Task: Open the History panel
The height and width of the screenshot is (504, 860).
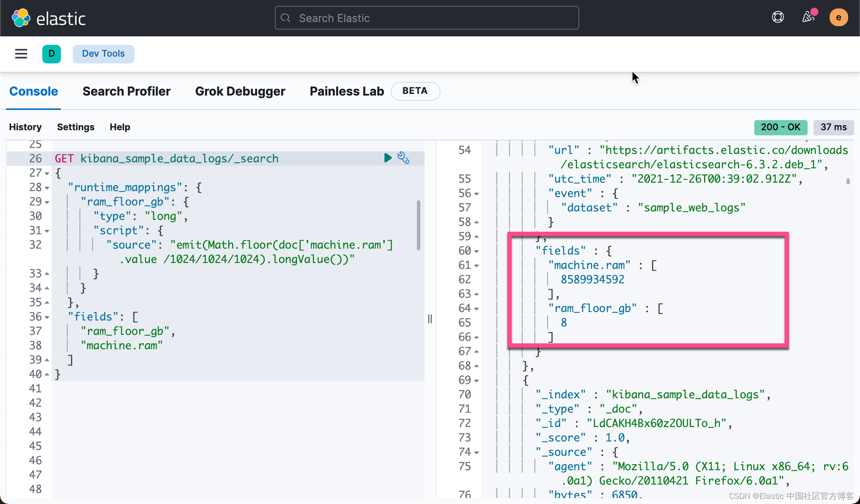Action: pos(25,127)
